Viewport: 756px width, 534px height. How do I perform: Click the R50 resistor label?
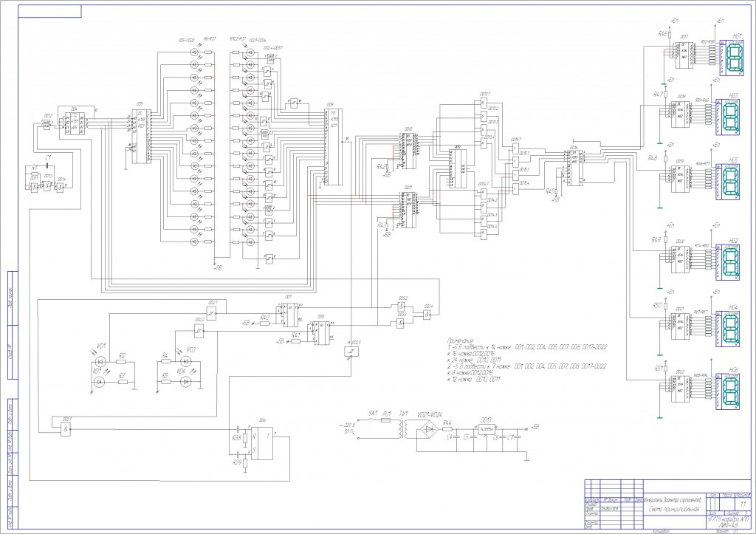tap(656, 305)
